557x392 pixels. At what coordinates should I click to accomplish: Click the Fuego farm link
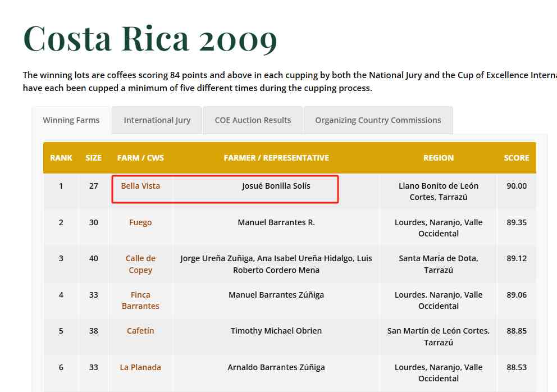click(140, 222)
